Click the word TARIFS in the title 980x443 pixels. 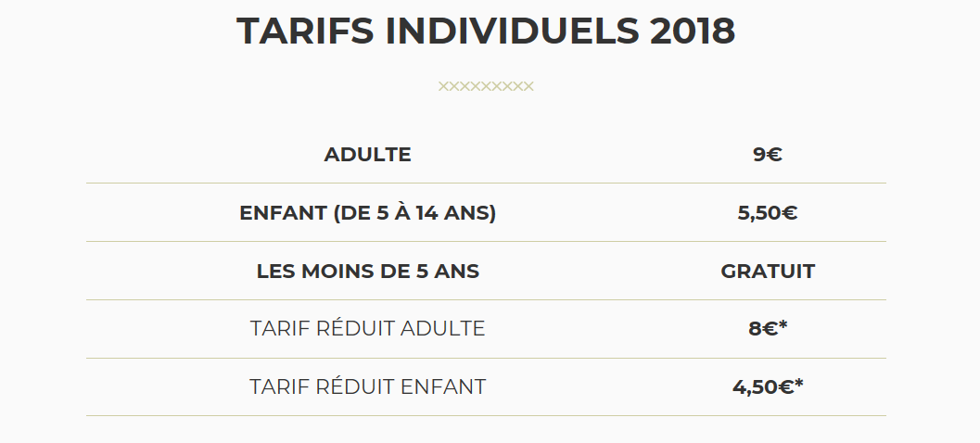(305, 31)
